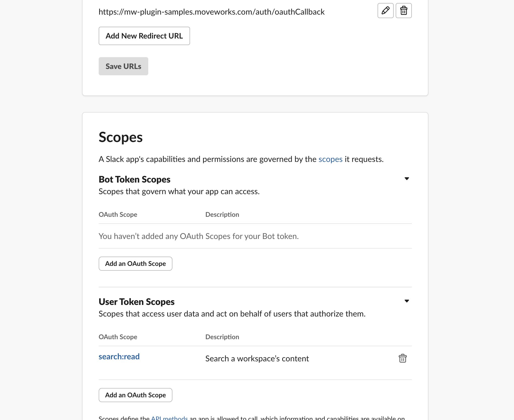
Task: Click the Scopes section title
Action: point(121,137)
